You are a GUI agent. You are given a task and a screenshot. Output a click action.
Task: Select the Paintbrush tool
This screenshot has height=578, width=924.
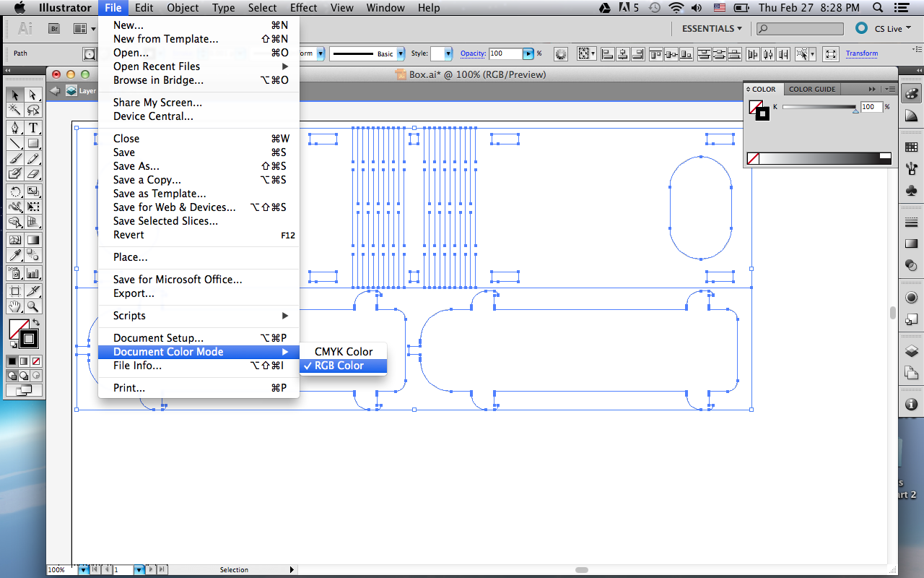coord(15,158)
